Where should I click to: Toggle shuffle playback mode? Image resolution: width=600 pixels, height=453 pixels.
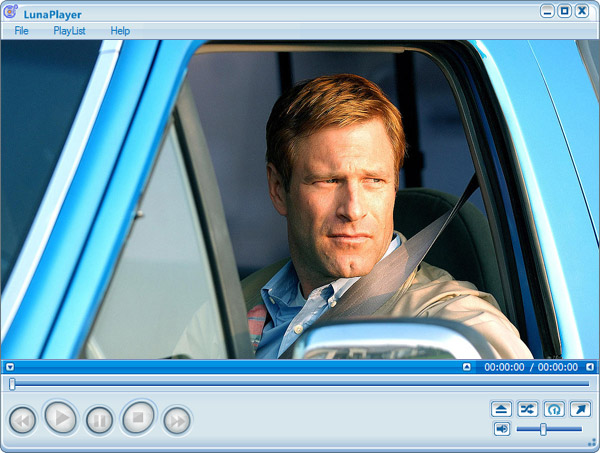[x=528, y=409]
